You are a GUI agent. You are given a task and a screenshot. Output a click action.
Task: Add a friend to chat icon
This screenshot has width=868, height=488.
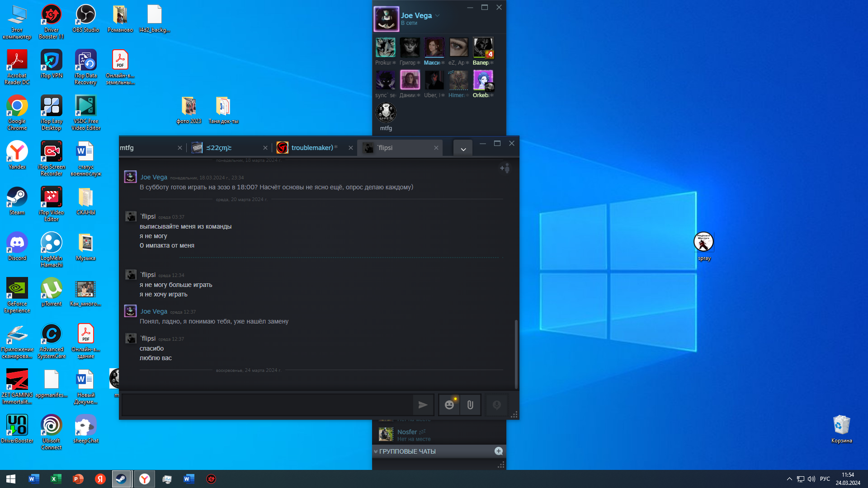coord(505,168)
